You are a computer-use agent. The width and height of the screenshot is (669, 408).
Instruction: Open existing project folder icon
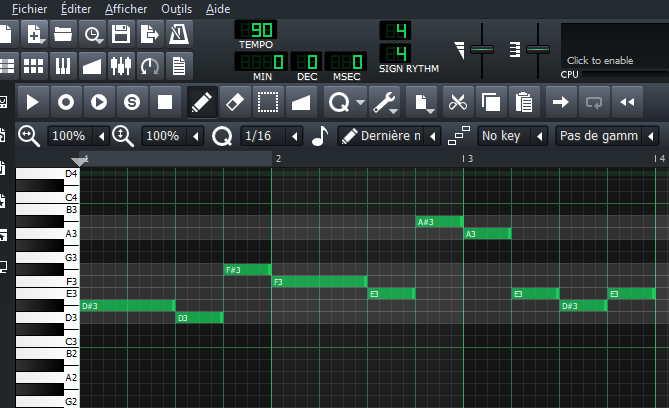[63, 34]
